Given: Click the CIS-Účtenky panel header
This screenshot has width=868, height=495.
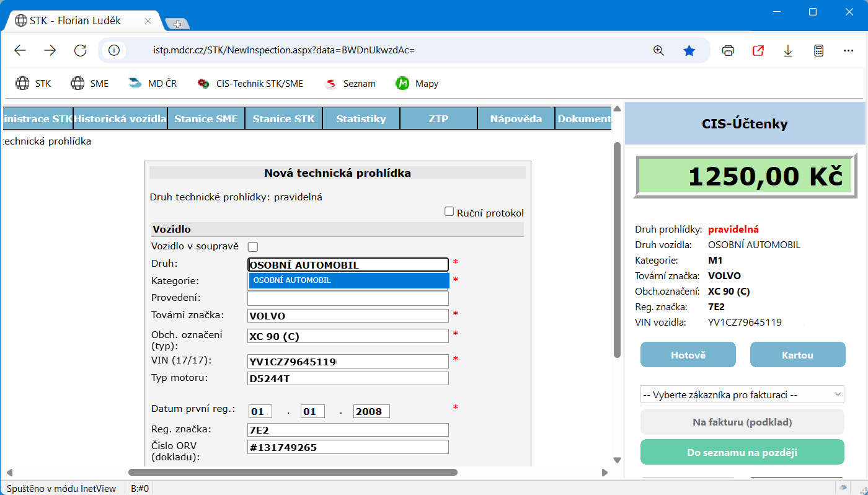Looking at the screenshot, I should (745, 123).
